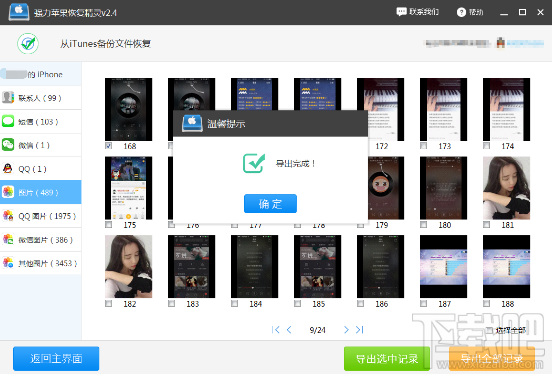Image resolution: width=552 pixels, height=374 pixels.
Task: Select the photo thumbnail numbered 181
Action: 506,188
